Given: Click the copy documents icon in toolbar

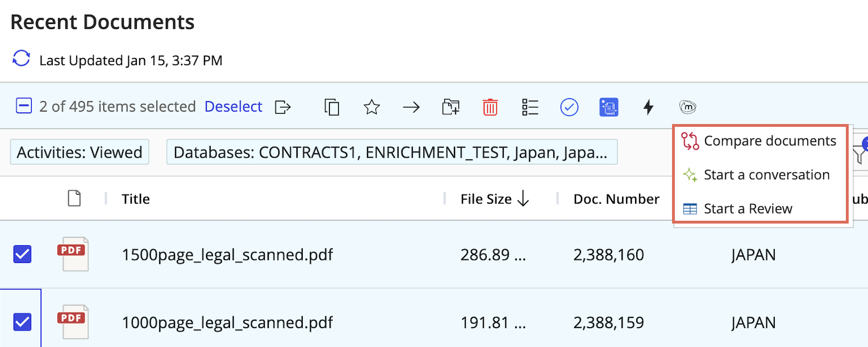Looking at the screenshot, I should pos(332,107).
